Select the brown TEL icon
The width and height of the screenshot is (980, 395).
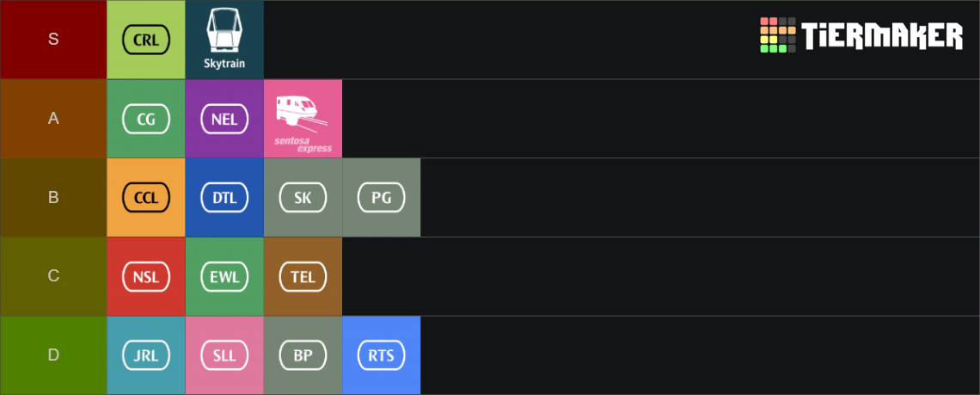tap(303, 277)
